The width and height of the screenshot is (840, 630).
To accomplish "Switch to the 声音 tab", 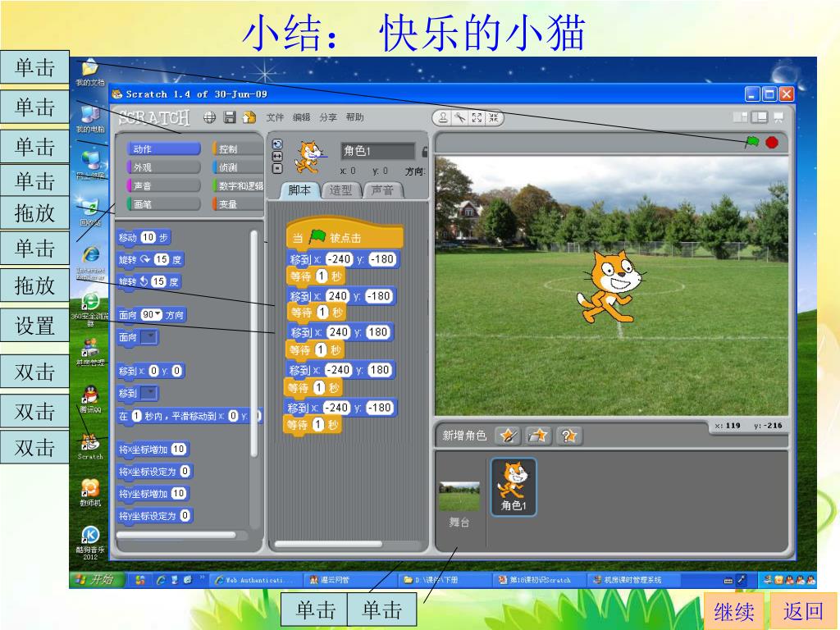I will (x=382, y=190).
